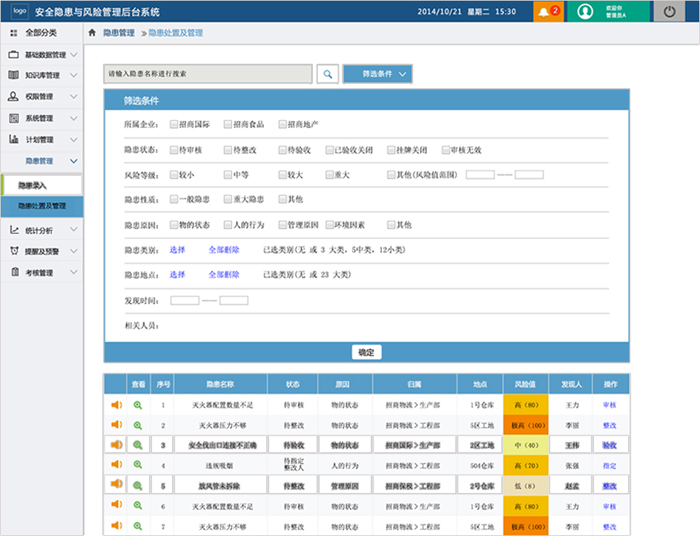Click the search magnifier icon button
The image size is (700, 536).
pos(328,74)
